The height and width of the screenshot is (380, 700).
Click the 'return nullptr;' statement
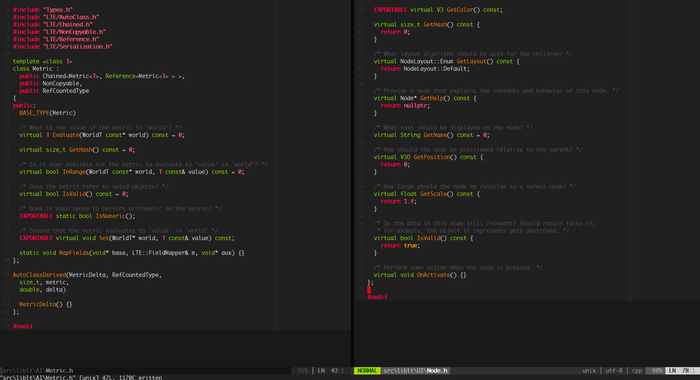coord(405,105)
